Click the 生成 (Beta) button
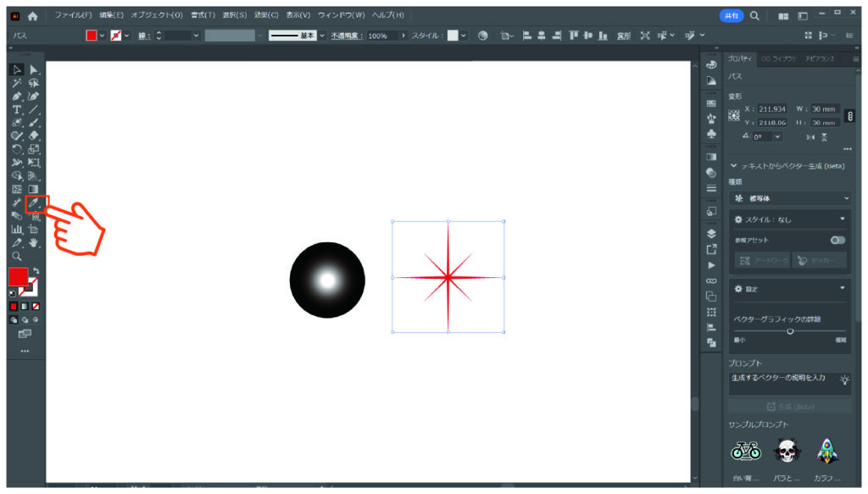 [790, 407]
